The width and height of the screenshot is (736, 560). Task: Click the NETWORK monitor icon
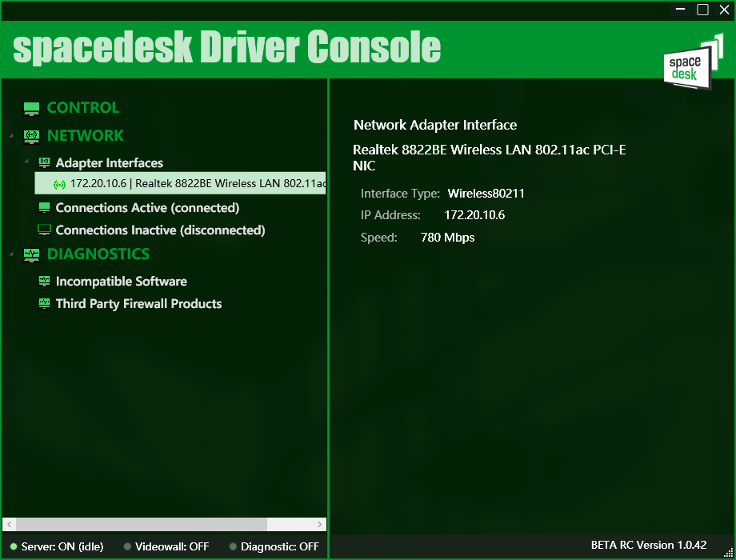coord(31,136)
